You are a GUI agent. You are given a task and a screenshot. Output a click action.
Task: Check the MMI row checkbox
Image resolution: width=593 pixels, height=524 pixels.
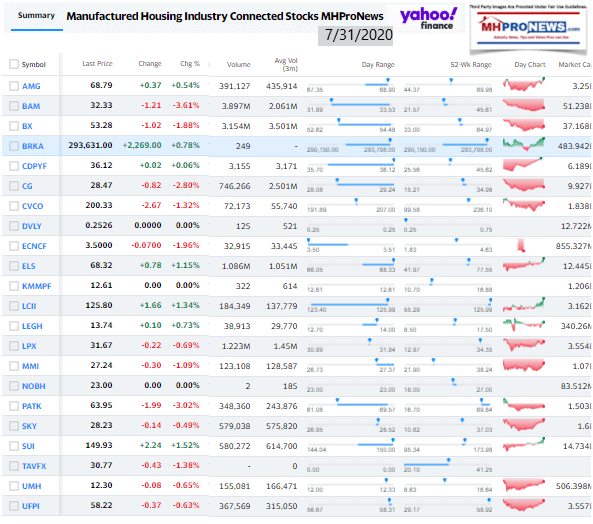14,366
